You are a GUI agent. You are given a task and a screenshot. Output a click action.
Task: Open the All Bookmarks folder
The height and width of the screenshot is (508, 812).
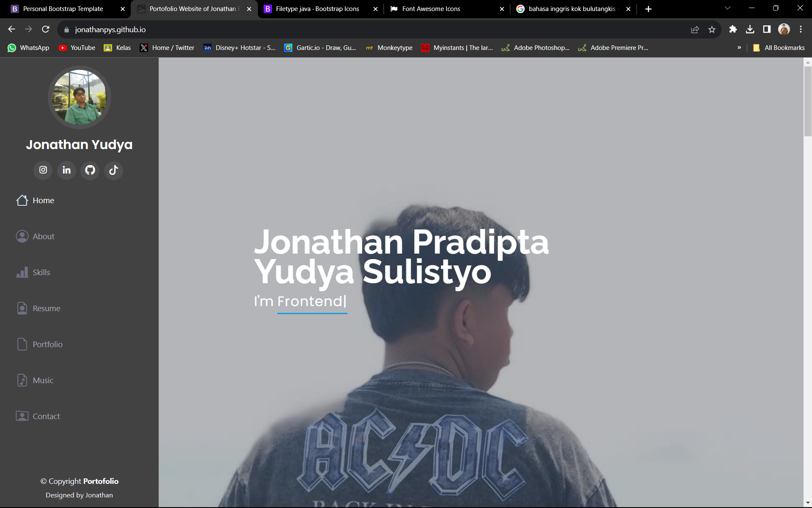779,48
